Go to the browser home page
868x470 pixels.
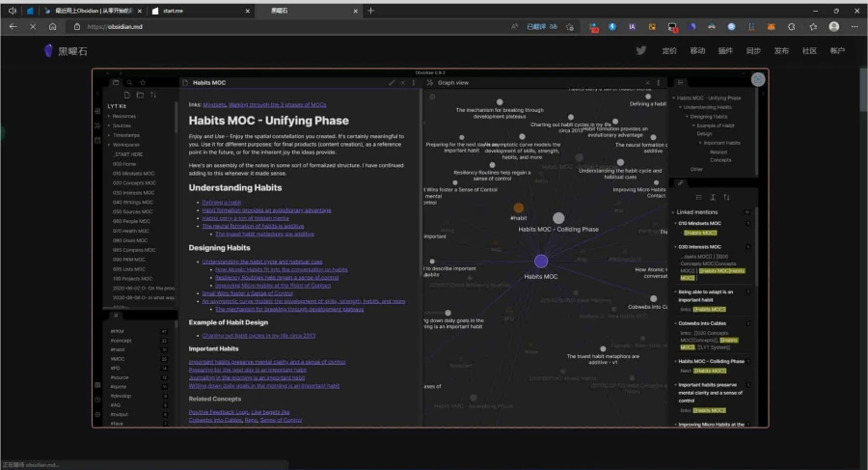click(x=53, y=27)
